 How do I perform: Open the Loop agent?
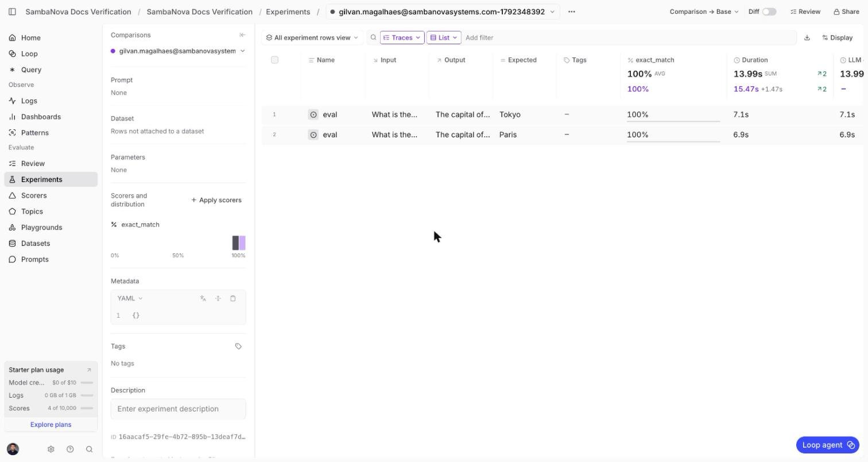pos(828,445)
